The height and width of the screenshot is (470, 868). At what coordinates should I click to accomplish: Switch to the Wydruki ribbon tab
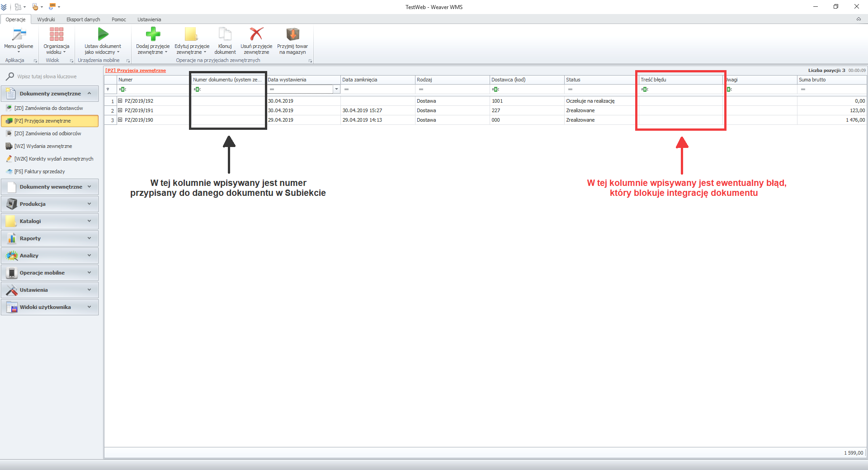(46, 19)
